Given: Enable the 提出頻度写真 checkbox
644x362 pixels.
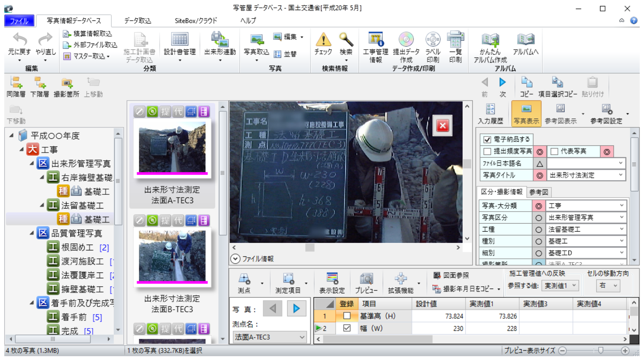Looking at the screenshot, I should tap(487, 152).
